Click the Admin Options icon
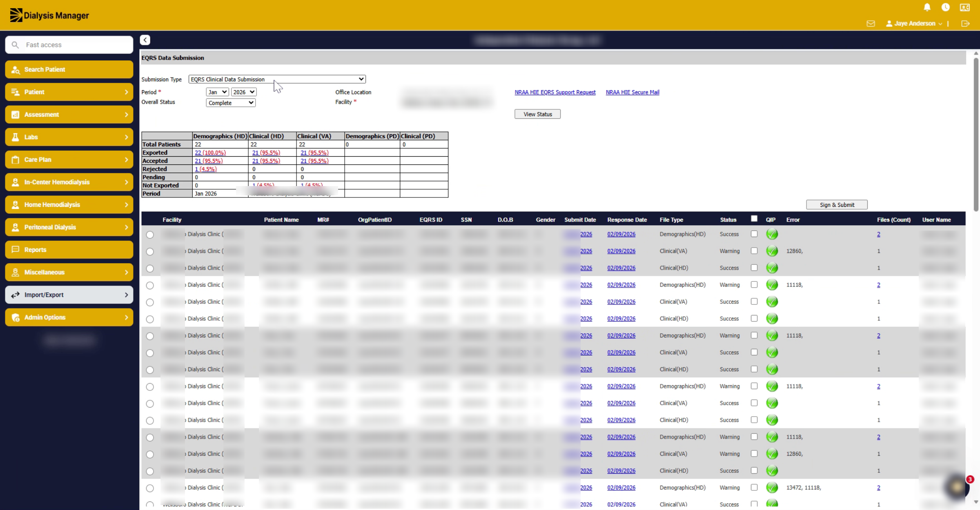Image resolution: width=980 pixels, height=510 pixels. (x=16, y=317)
